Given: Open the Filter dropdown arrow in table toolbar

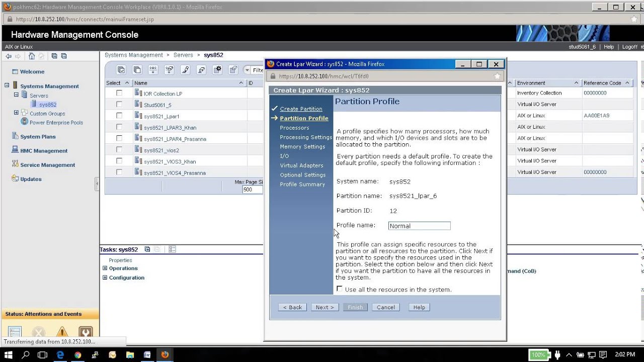Looking at the screenshot, I should (247, 70).
